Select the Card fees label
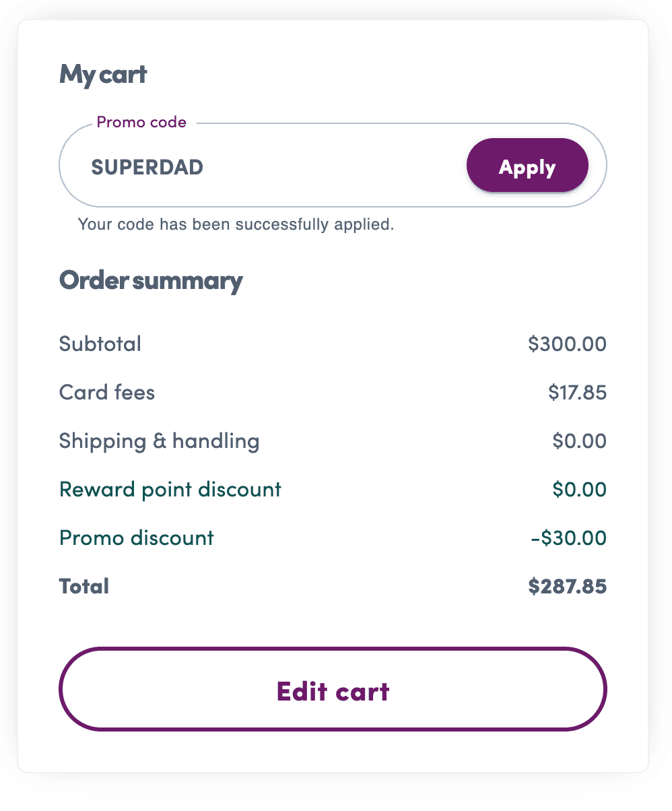 point(107,392)
